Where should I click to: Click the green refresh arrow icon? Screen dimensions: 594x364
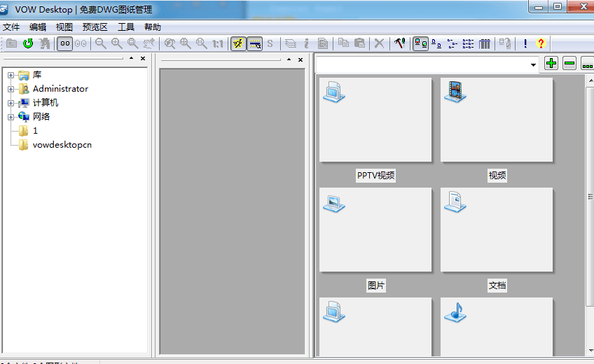(28, 43)
